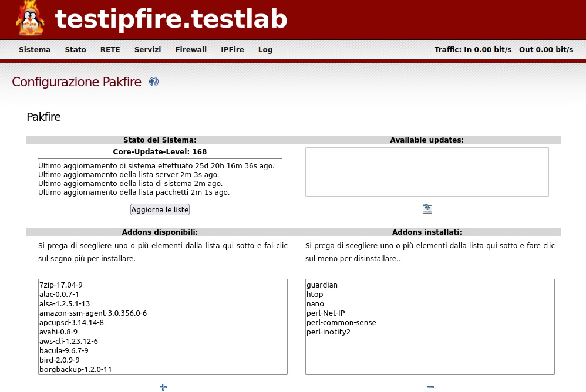Open the IPFire menu

point(233,50)
